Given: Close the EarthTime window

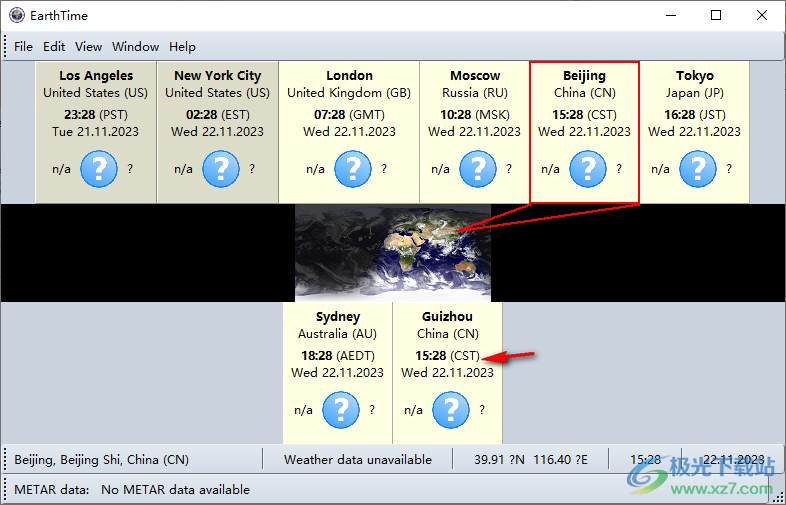Looking at the screenshot, I should tap(762, 16).
